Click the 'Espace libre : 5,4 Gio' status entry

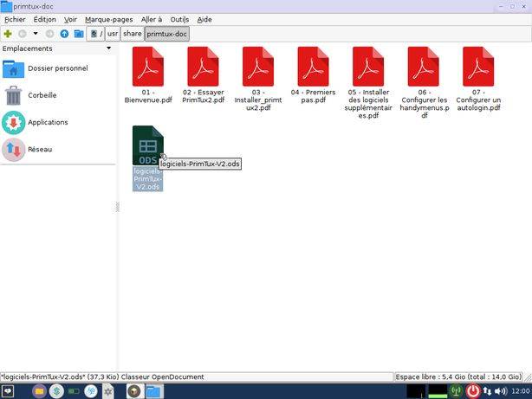tap(458, 377)
